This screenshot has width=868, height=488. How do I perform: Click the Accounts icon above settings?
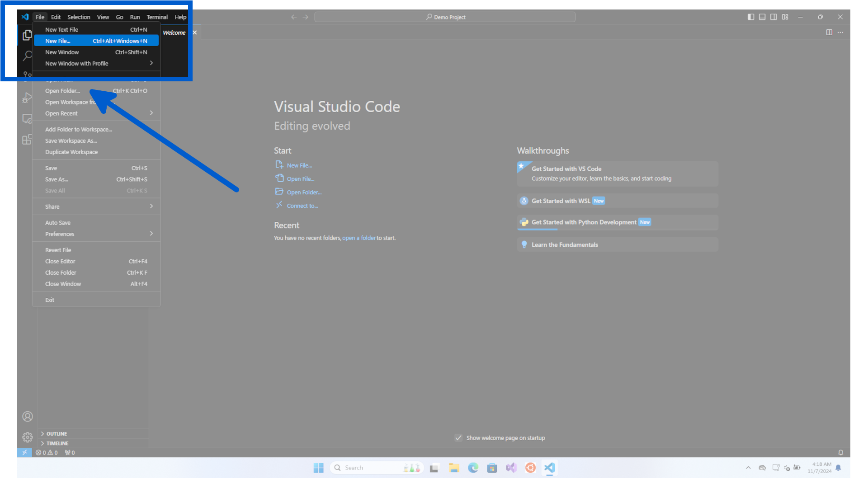point(27,416)
